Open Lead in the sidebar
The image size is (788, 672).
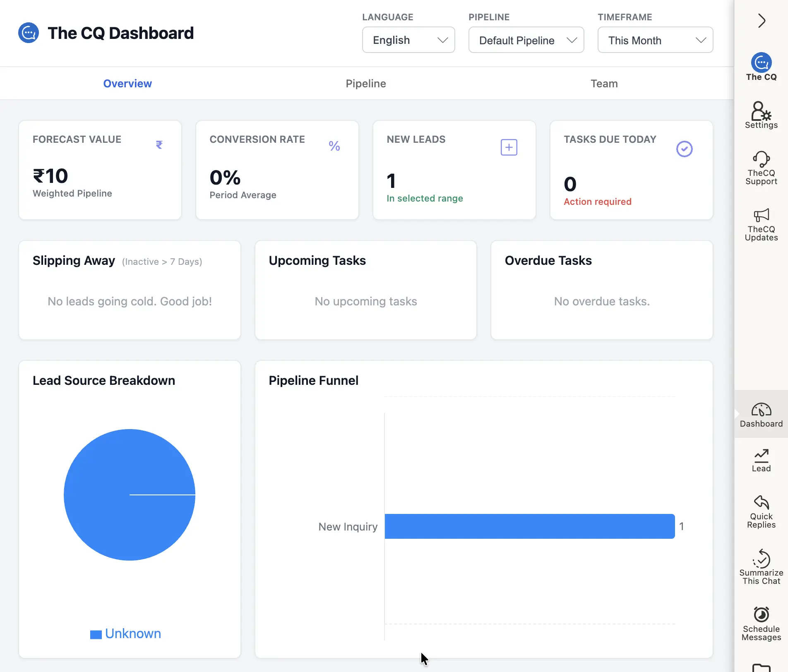(x=761, y=461)
